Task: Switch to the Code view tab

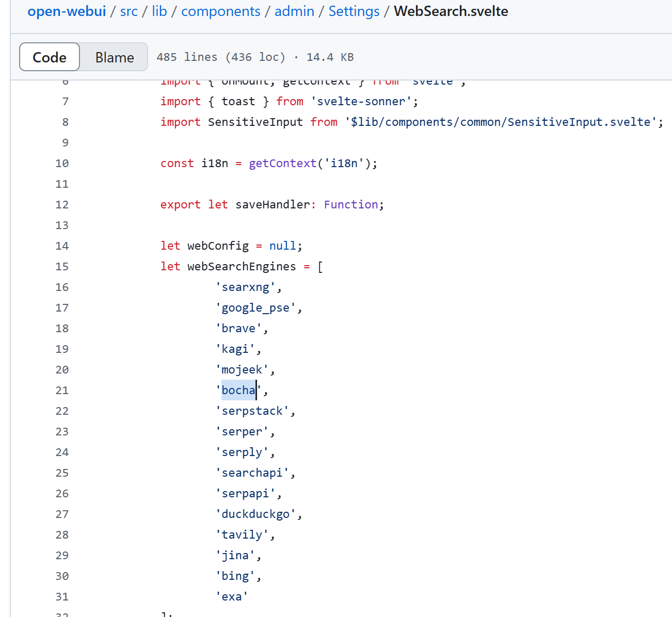Action: pyautogui.click(x=50, y=57)
